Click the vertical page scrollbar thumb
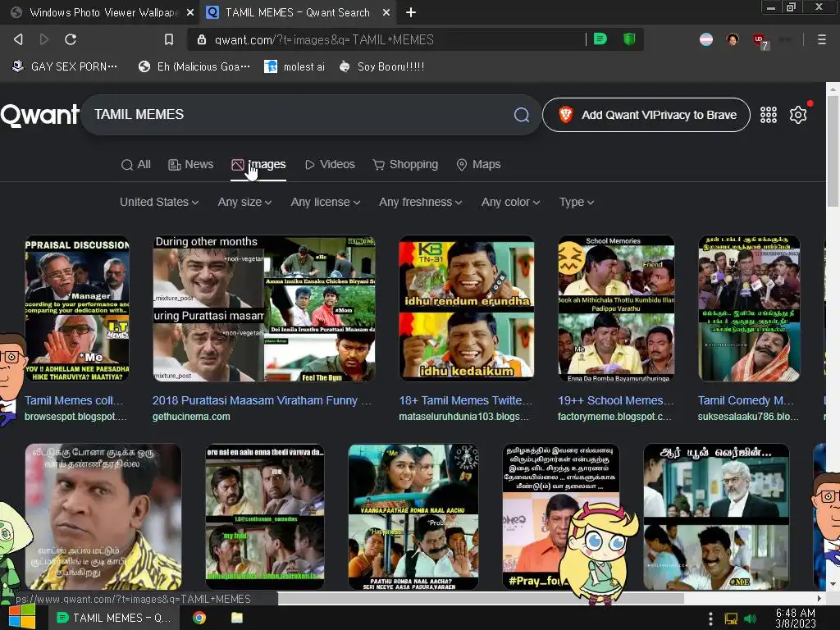 pyautogui.click(x=833, y=151)
